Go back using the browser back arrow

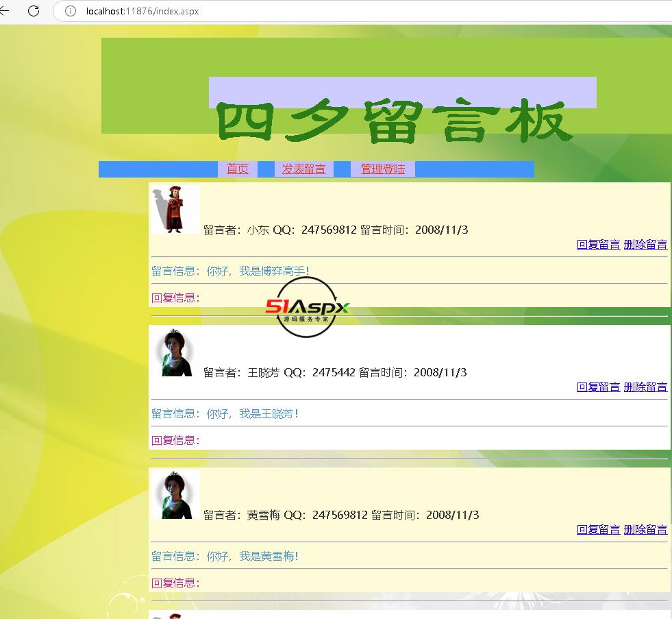tap(4, 11)
